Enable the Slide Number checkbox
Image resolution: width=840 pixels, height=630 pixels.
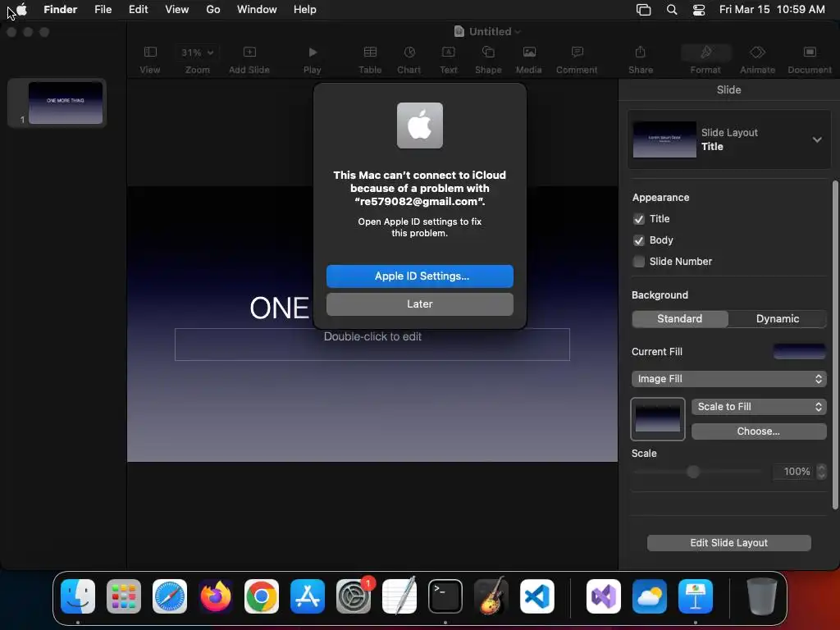coord(638,262)
